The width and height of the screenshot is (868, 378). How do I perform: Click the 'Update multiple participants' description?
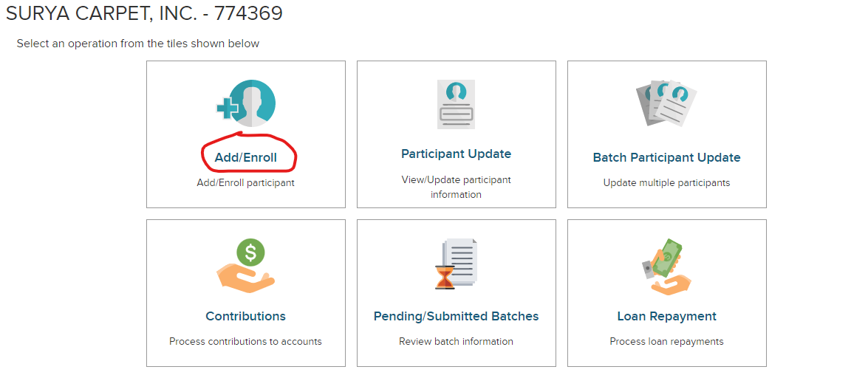[666, 182]
